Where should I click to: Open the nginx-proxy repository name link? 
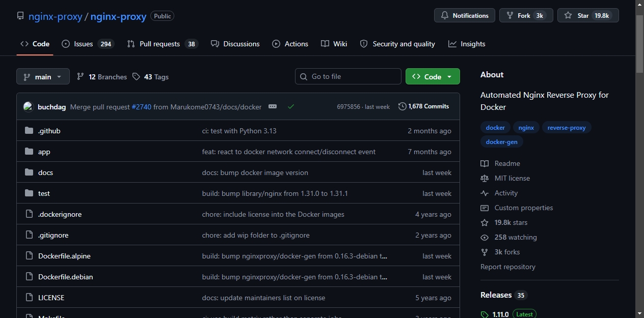pyautogui.click(x=118, y=16)
